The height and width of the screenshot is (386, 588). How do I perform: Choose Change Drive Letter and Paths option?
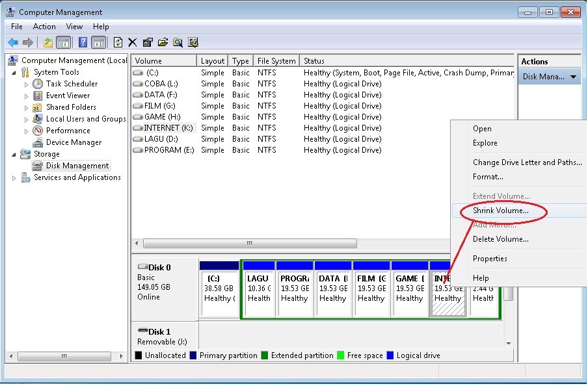[x=519, y=162]
